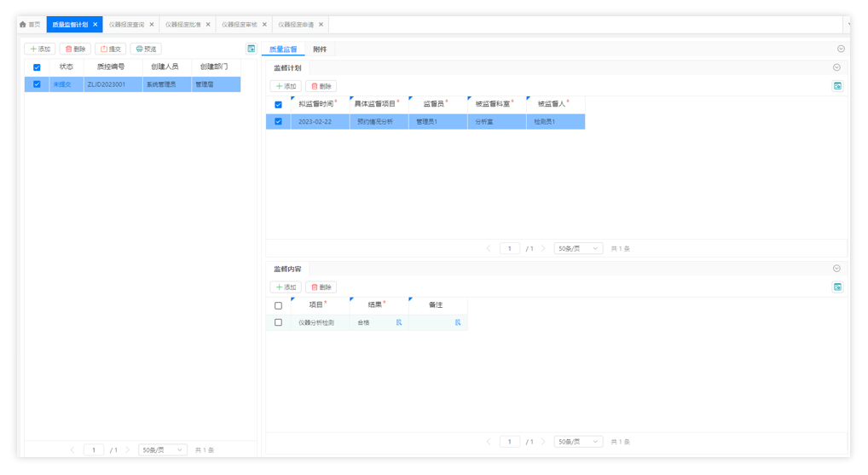Screen dimensions: 868x475
Task: Close the 仪器报废批准 tab
Action: [x=208, y=25]
